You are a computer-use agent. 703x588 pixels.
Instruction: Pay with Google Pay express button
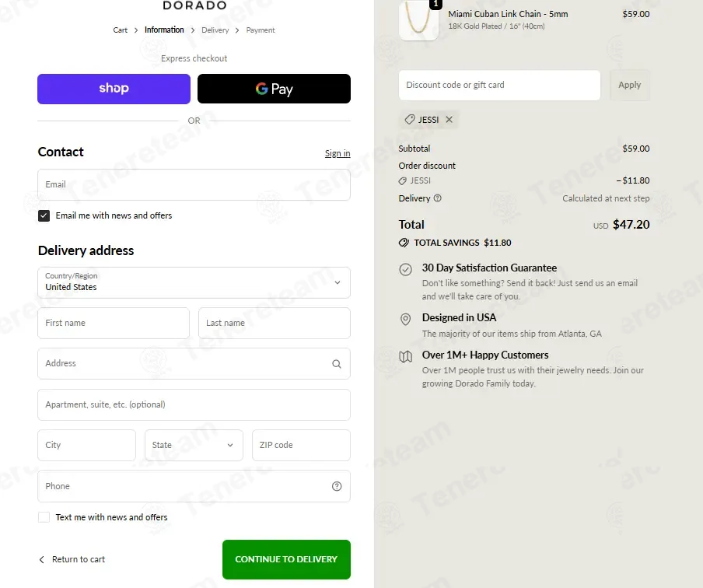click(274, 89)
